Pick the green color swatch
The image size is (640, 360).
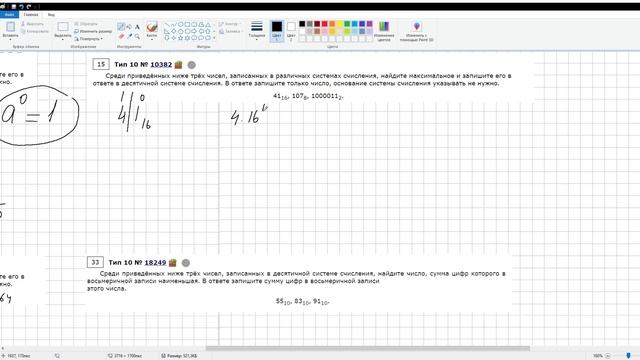pyautogui.click(x=347, y=24)
